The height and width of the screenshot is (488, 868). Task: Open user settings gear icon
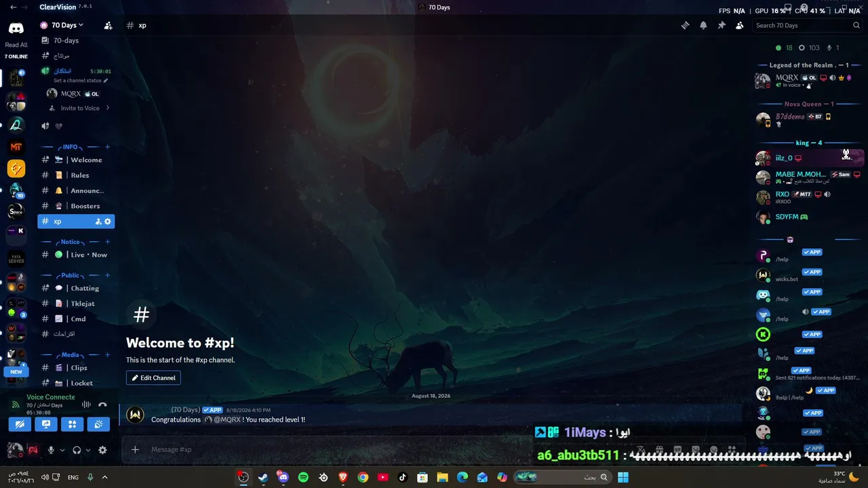pos(102,450)
